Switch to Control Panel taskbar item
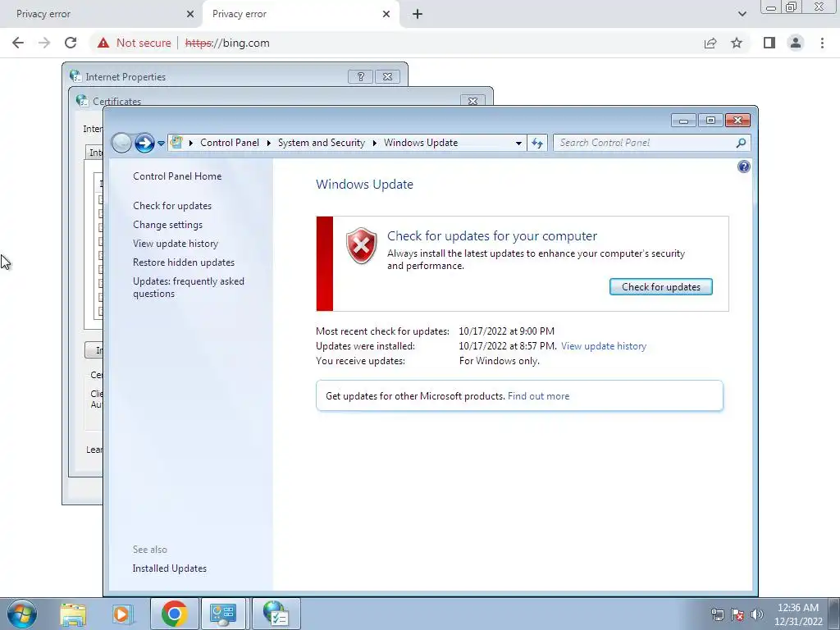 pos(223,614)
